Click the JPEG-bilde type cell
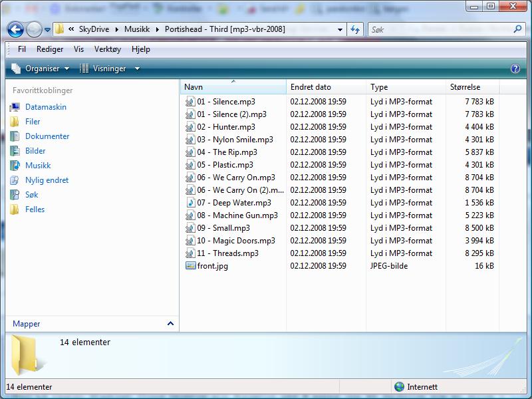 coord(389,265)
